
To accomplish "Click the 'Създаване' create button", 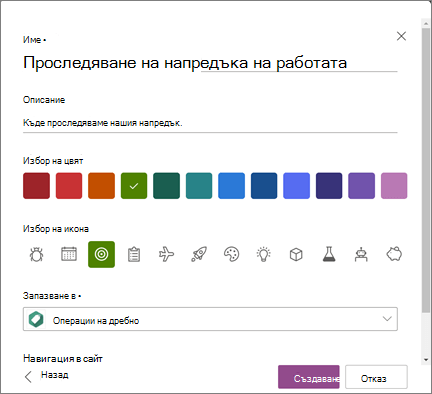I will coord(309,377).
